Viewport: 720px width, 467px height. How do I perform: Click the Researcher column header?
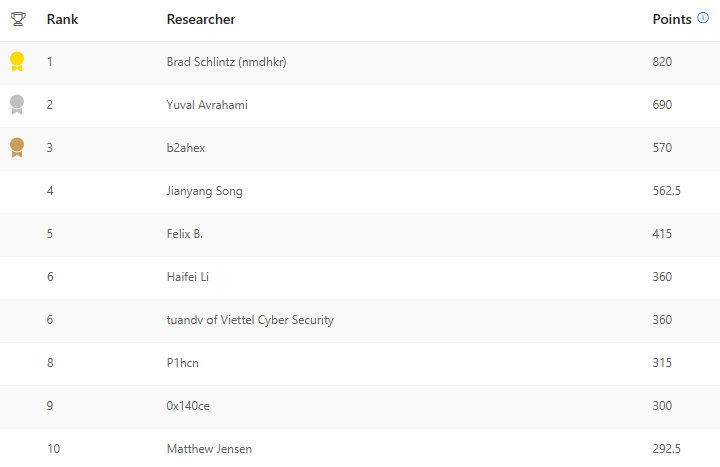[x=201, y=19]
